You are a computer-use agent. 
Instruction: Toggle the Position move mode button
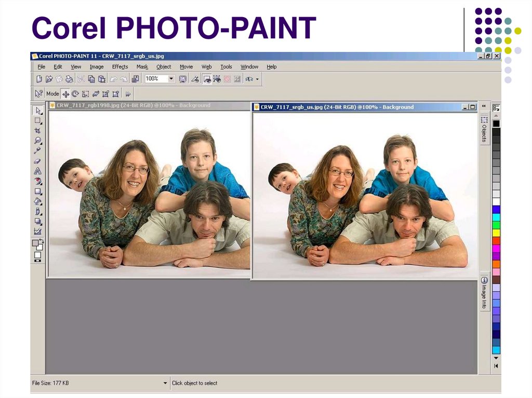click(x=65, y=93)
